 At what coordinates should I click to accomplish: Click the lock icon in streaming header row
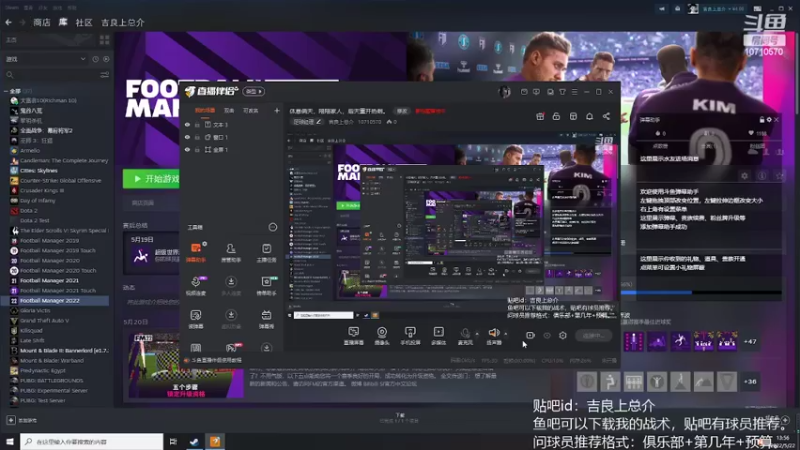556,116
